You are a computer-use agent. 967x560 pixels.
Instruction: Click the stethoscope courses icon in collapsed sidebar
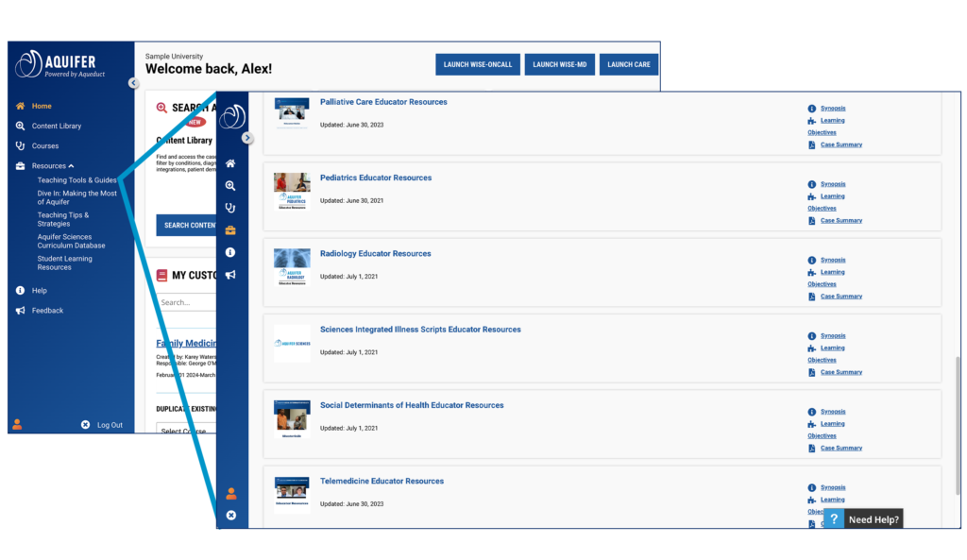[x=230, y=208]
